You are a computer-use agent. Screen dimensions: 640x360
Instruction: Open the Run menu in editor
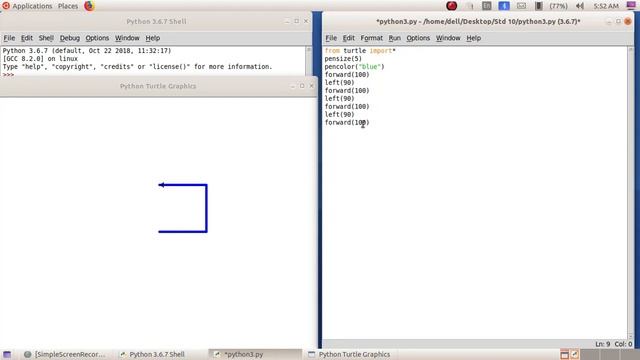(394, 38)
